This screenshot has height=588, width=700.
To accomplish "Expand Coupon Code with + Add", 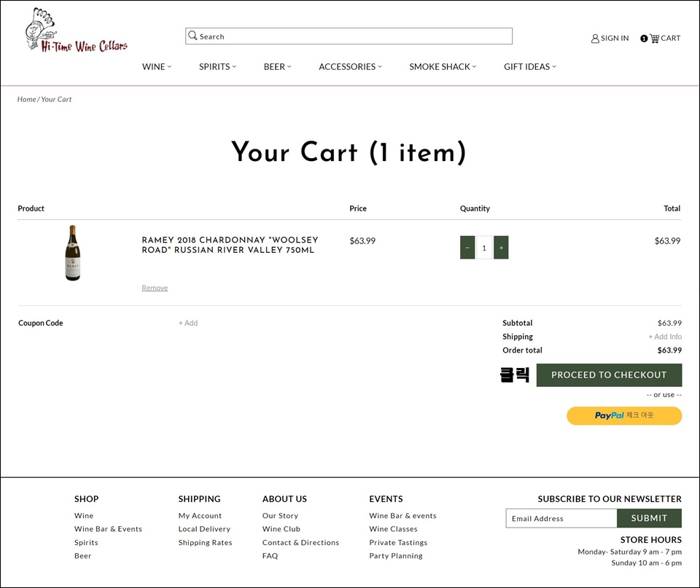I will [188, 323].
